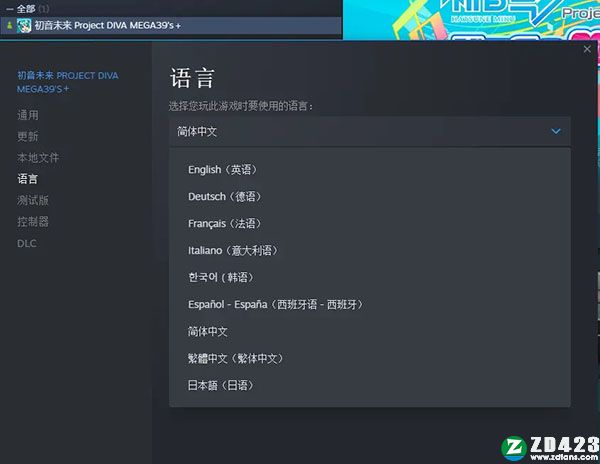Click the Hatsune Miku game icon in library list
The width and height of the screenshot is (600, 464).
24,26
